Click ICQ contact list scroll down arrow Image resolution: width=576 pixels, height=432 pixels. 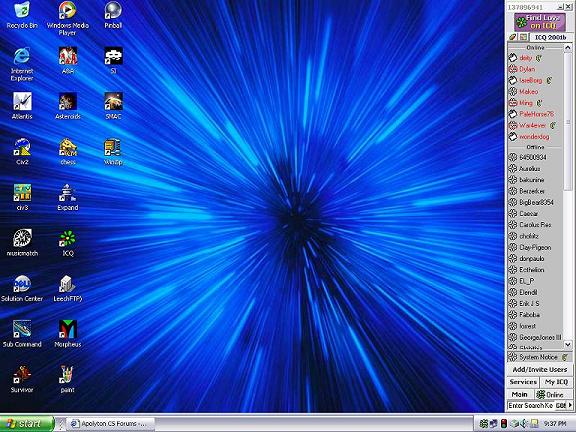[568, 345]
